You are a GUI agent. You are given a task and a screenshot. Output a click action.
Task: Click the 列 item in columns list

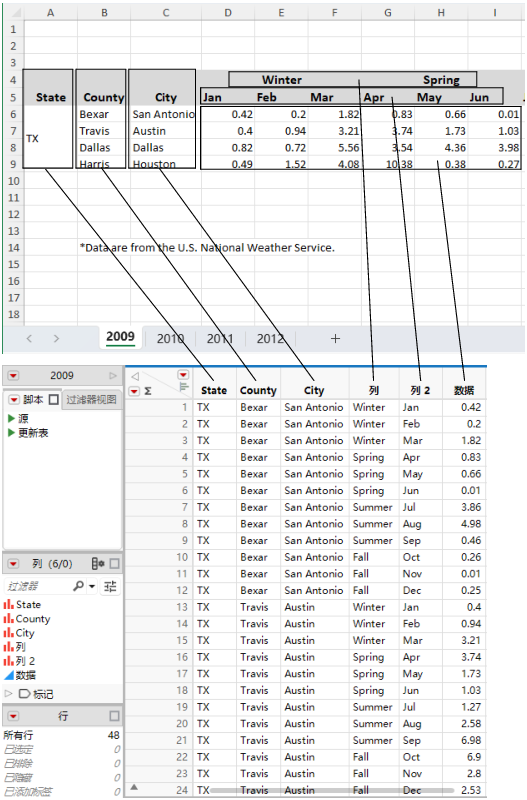(20, 647)
